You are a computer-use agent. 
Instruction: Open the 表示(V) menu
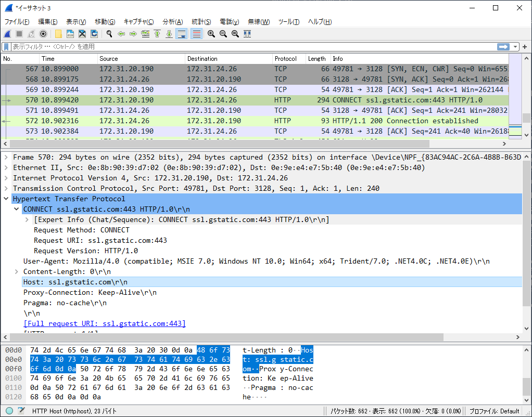click(76, 22)
